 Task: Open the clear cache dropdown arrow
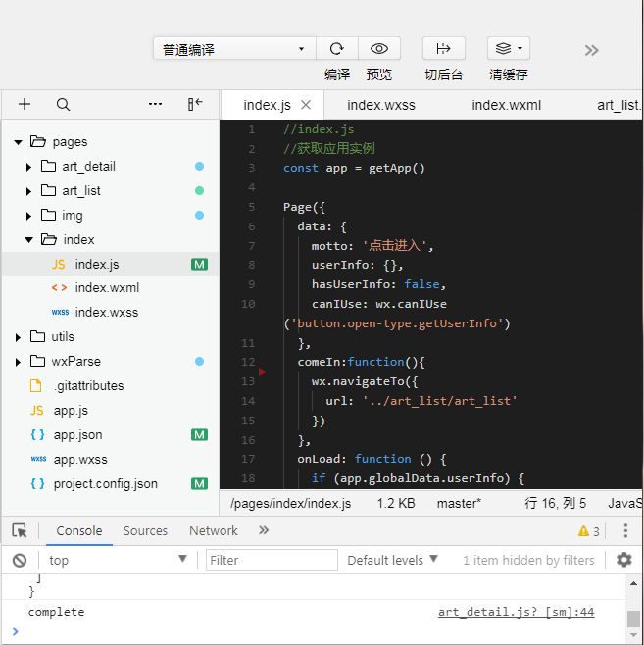[520, 49]
